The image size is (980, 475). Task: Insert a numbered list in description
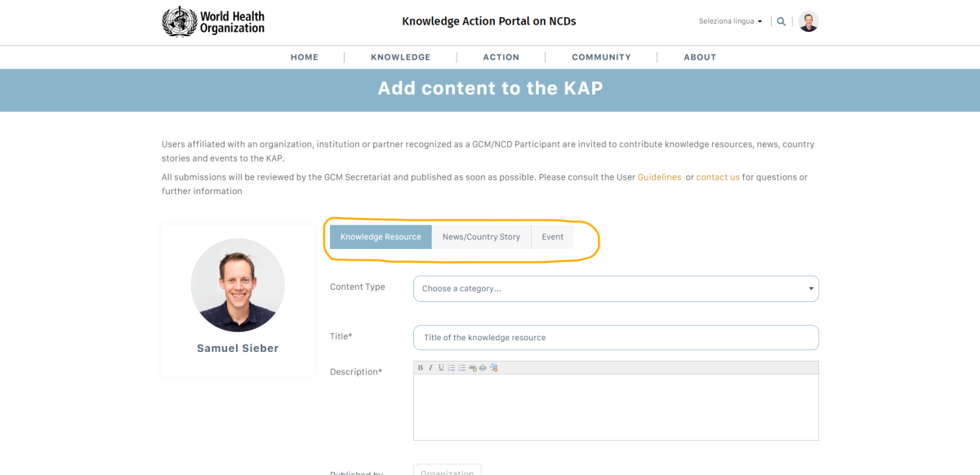452,368
